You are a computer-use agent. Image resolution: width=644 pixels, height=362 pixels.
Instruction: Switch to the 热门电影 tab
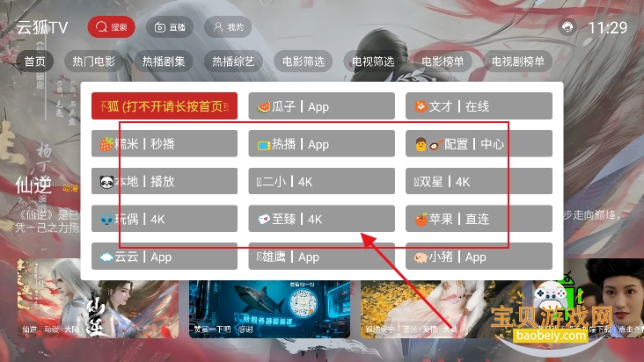tap(93, 62)
